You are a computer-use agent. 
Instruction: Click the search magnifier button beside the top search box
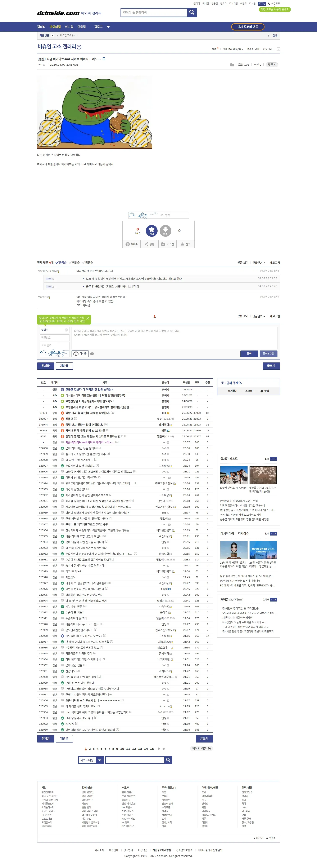(192, 13)
